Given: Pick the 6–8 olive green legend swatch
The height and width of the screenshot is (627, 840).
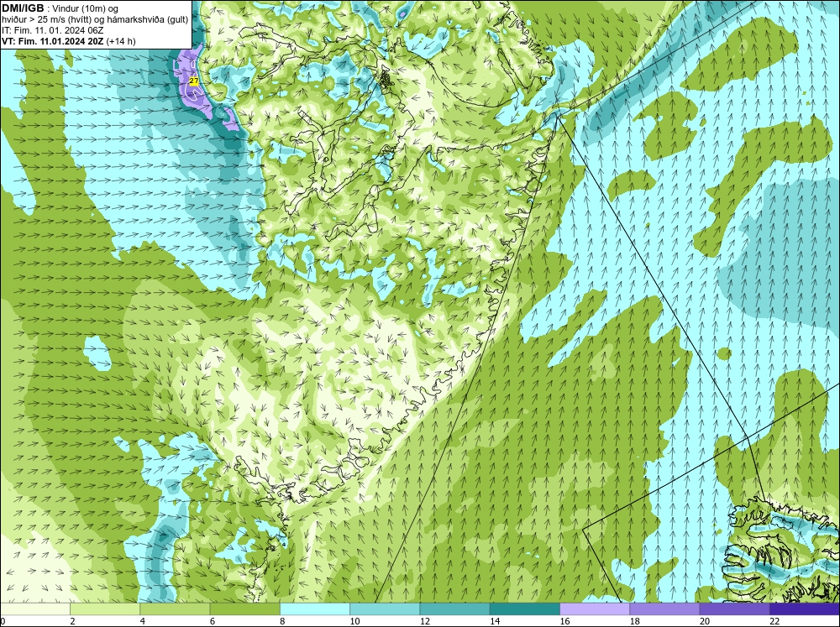Looking at the screenshot, I should [x=244, y=609].
